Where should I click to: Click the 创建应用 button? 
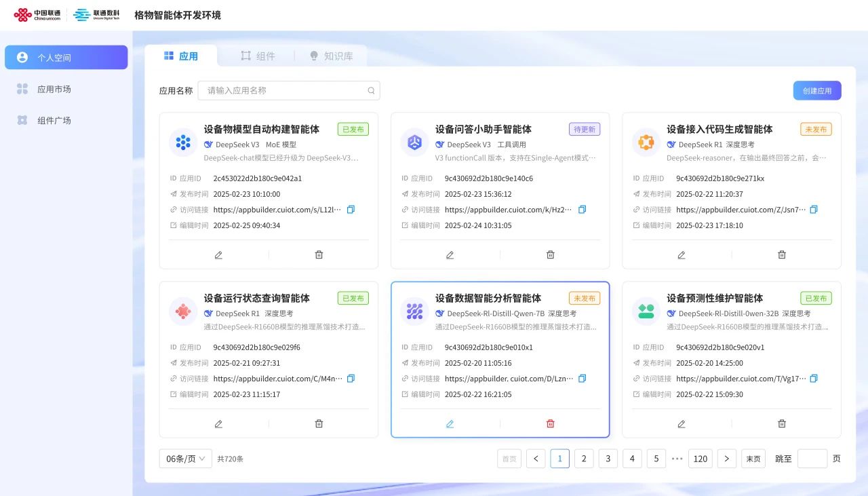click(816, 90)
